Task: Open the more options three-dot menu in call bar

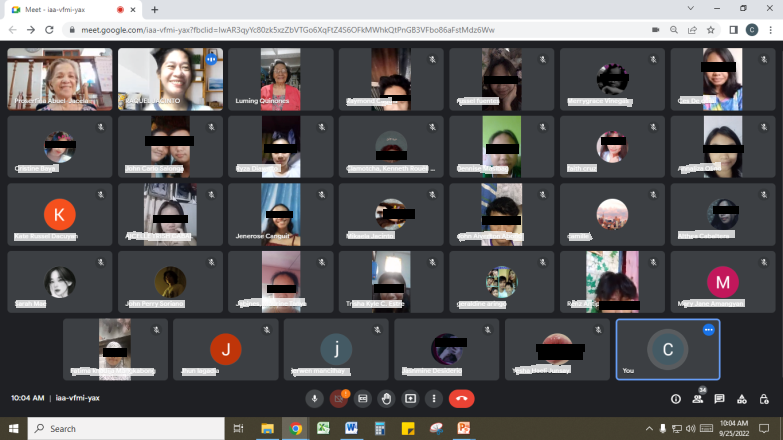Action: [x=433, y=398]
